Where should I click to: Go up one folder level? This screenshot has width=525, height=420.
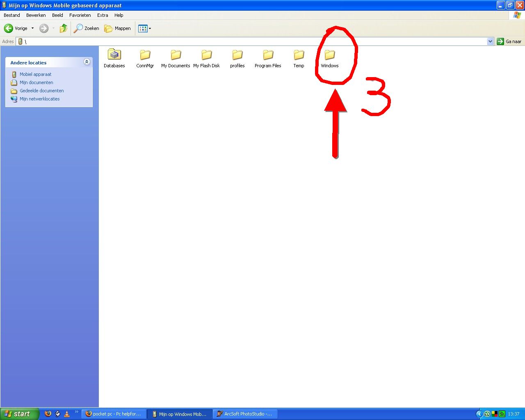(63, 28)
